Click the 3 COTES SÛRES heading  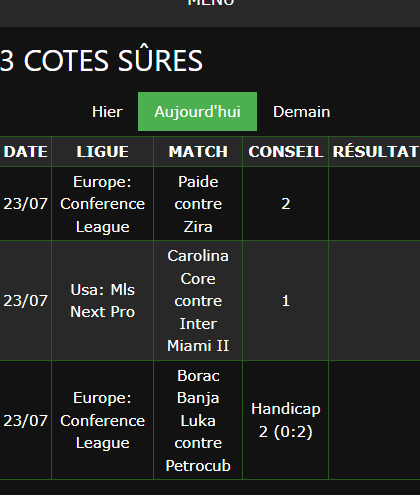coord(101,61)
